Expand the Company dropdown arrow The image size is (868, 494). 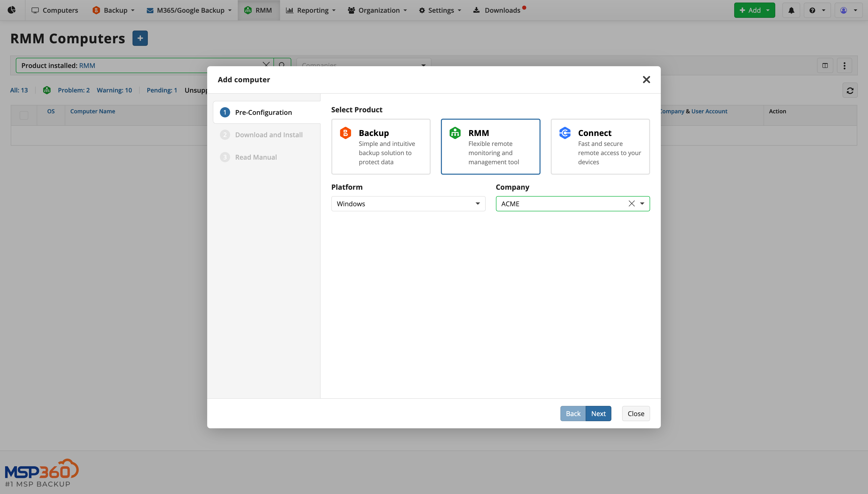point(642,203)
